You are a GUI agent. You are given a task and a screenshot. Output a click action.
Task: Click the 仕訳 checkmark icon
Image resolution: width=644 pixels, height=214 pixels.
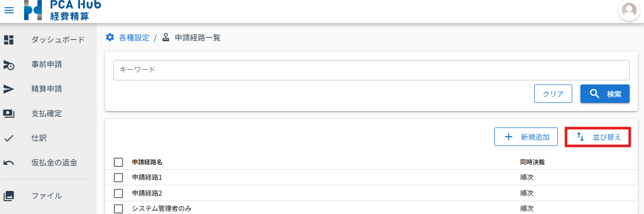point(9,138)
